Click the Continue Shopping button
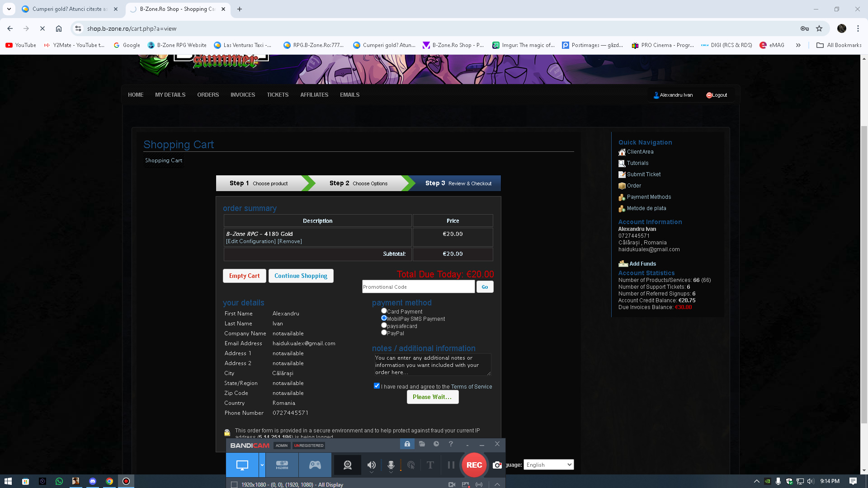Viewport: 868px width, 488px height. coord(301,276)
